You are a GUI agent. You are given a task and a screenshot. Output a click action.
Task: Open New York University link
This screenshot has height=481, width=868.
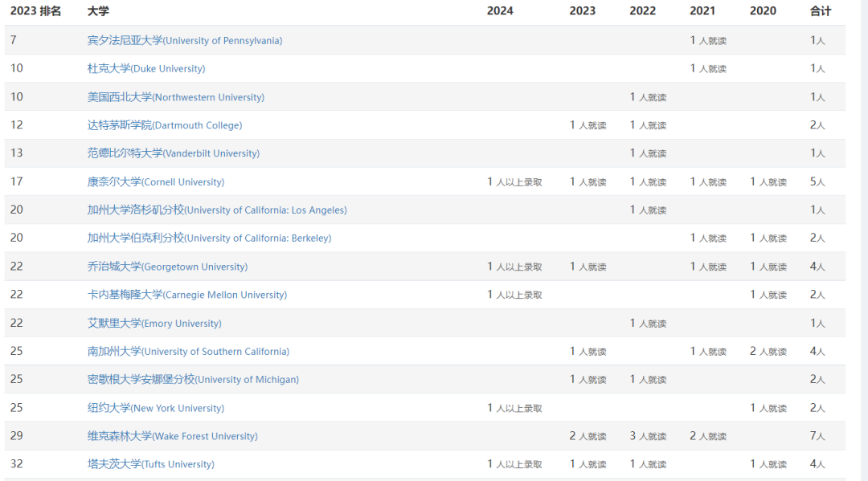pyautogui.click(x=156, y=408)
